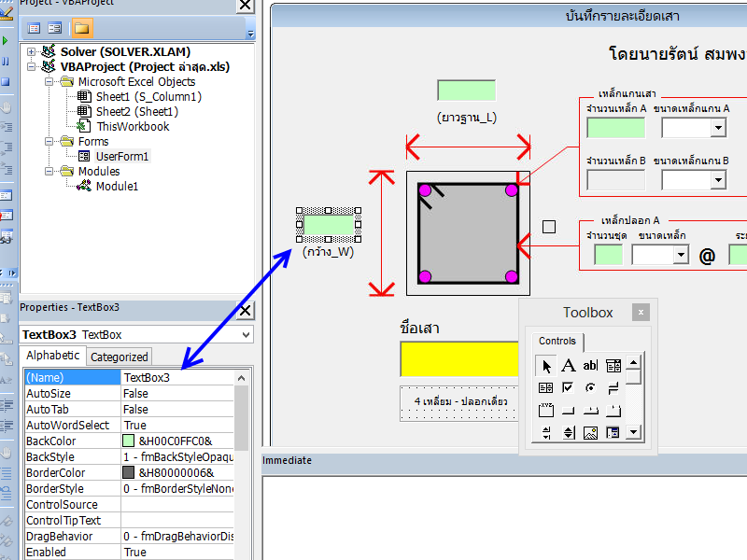Switch to the Categorized properties tab
This screenshot has height=560, width=747.
pyautogui.click(x=119, y=357)
